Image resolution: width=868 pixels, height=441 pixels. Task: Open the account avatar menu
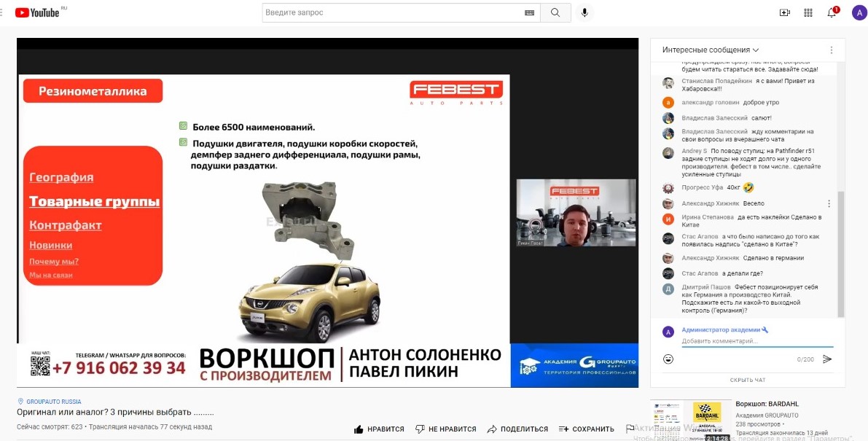(x=859, y=12)
